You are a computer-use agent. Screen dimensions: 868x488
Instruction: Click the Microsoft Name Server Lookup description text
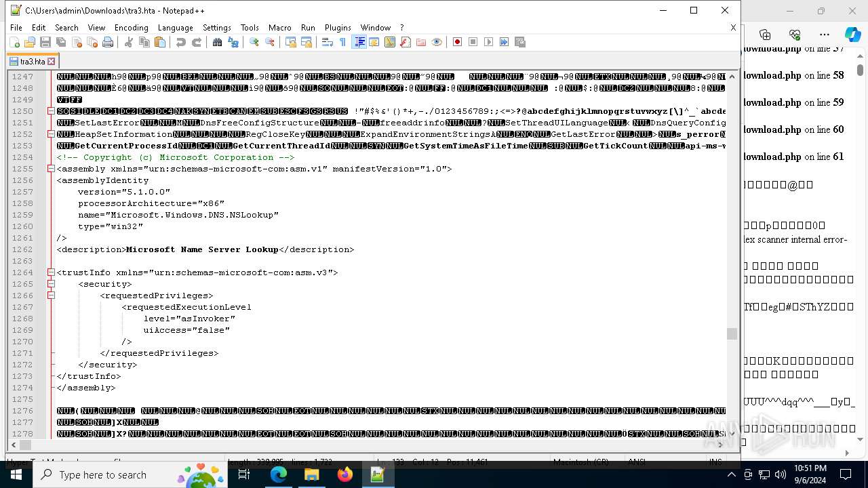click(x=202, y=249)
